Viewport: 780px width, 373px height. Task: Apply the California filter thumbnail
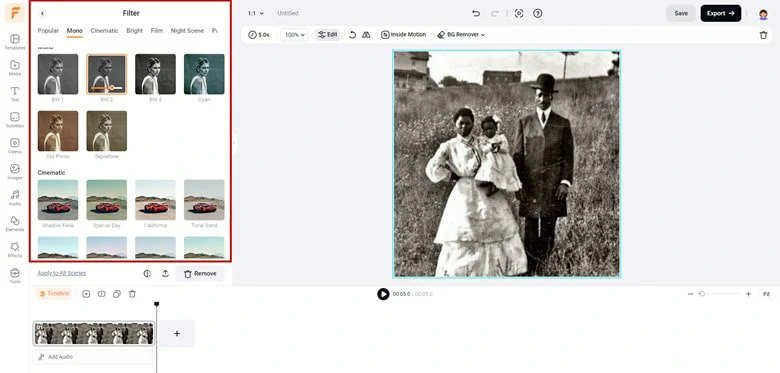(x=155, y=200)
